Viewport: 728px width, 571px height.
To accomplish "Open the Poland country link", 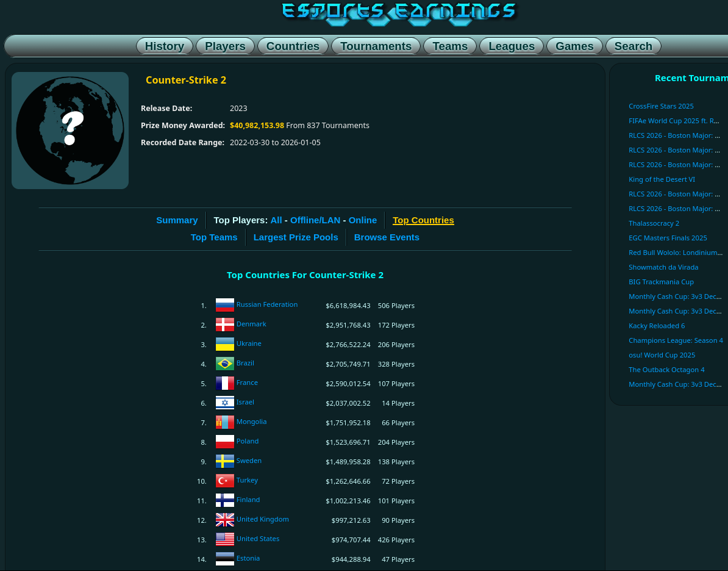I will pos(248,441).
